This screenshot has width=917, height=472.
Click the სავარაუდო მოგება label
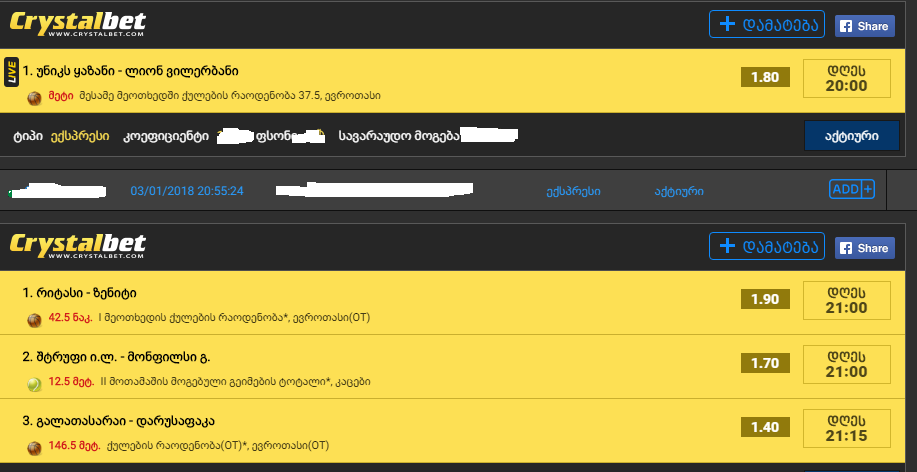[399, 136]
